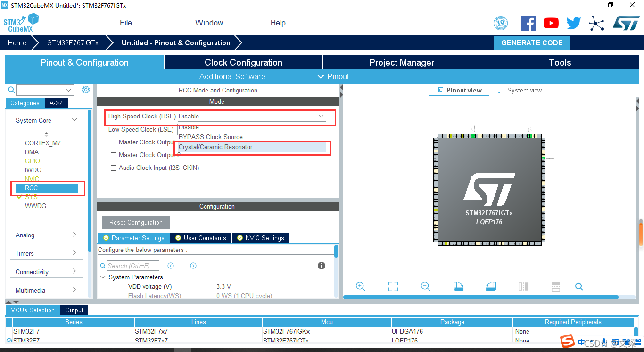Enable Master Clock Output 2
This screenshot has height=352, width=644.
coord(113,155)
